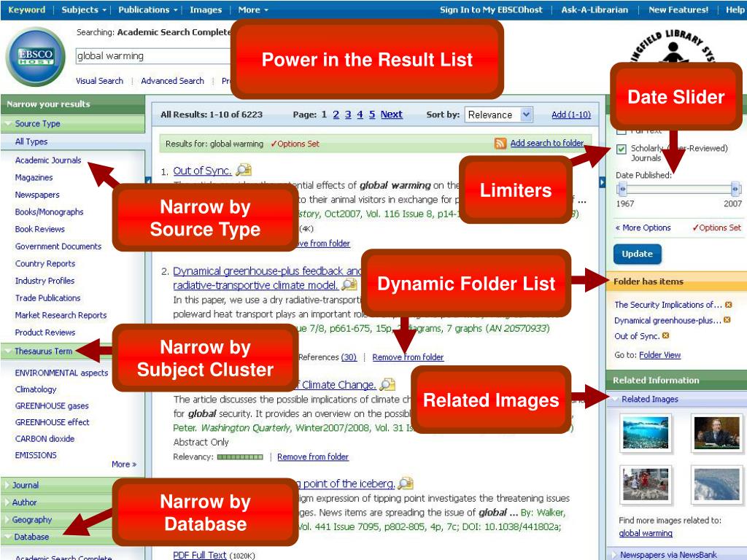
Task: Open preview icon beside radiative-transportive climate model
Action: (349, 284)
